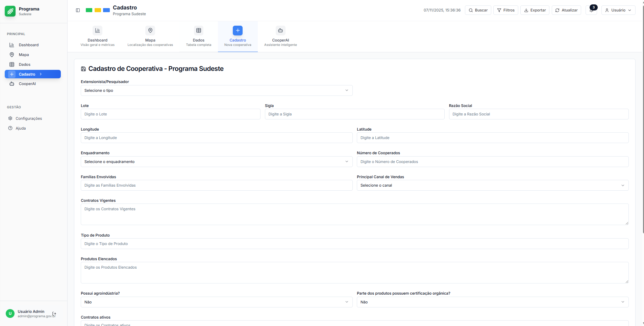Open the Usuário account menu

618,10
